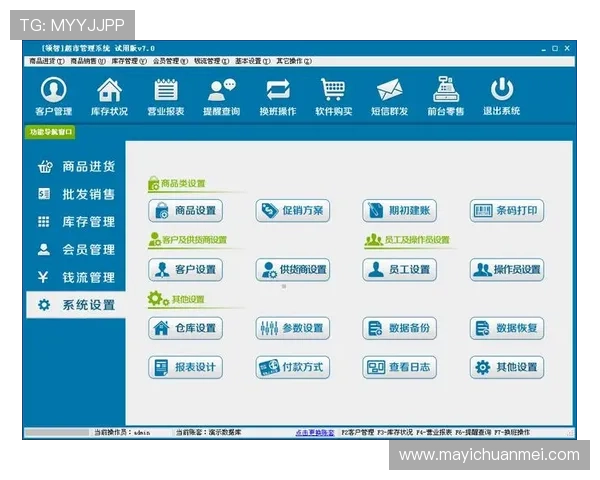Open 提醒查询 reminder icon
600x480 pixels.
pos(222,96)
